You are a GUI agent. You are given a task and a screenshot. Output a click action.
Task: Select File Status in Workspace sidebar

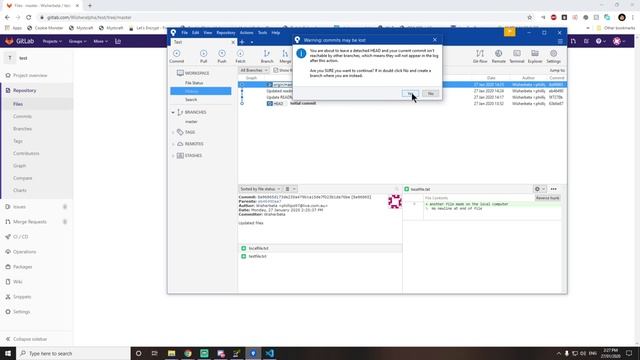[194, 83]
